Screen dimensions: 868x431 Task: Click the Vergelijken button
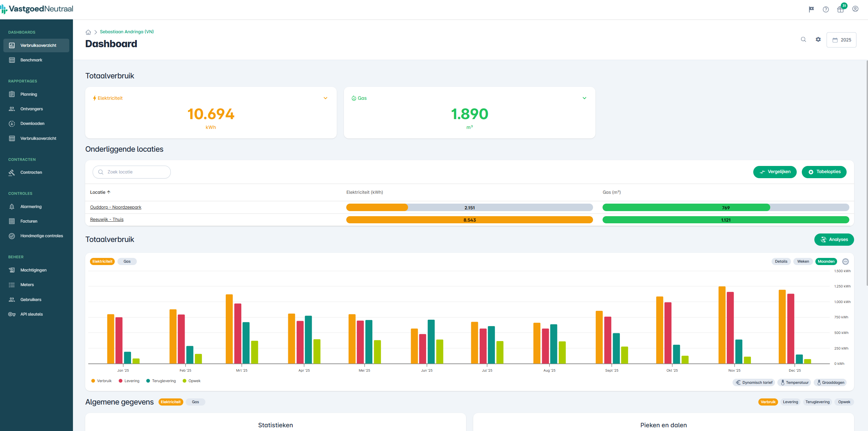tap(775, 172)
